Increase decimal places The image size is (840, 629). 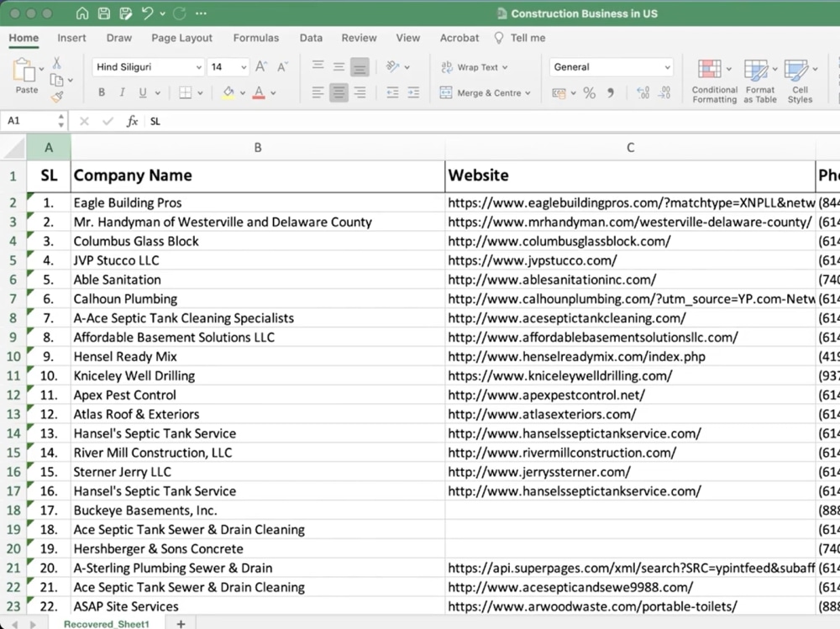point(643,92)
